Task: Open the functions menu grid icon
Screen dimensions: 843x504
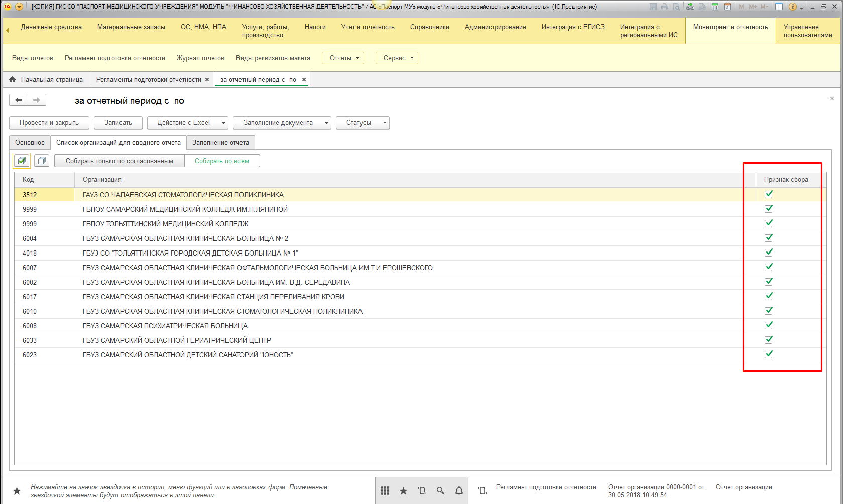Action: pyautogui.click(x=385, y=491)
